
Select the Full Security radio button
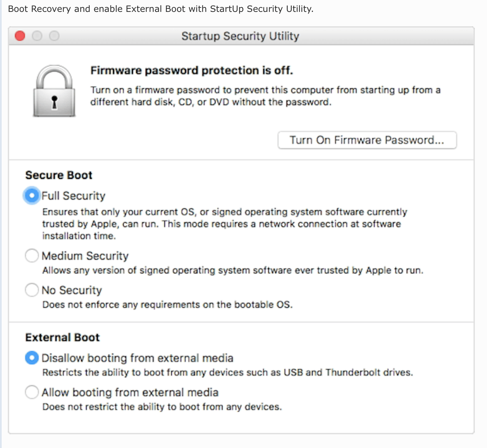click(x=32, y=196)
